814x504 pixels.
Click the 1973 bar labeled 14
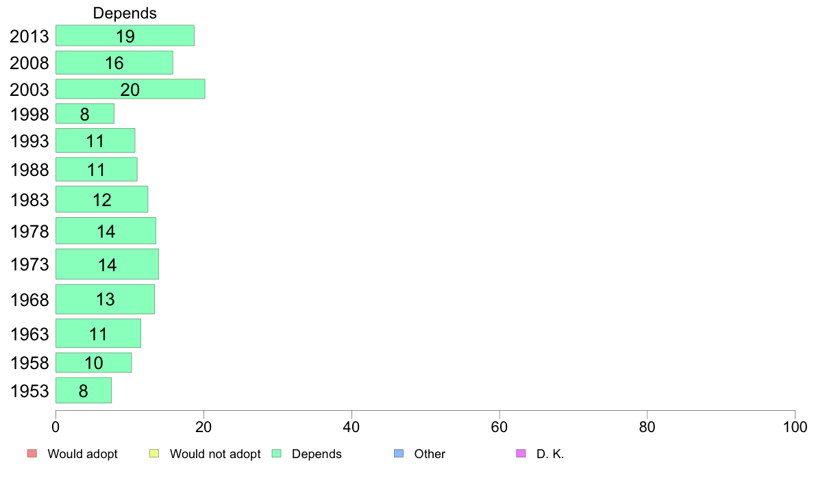click(x=107, y=264)
